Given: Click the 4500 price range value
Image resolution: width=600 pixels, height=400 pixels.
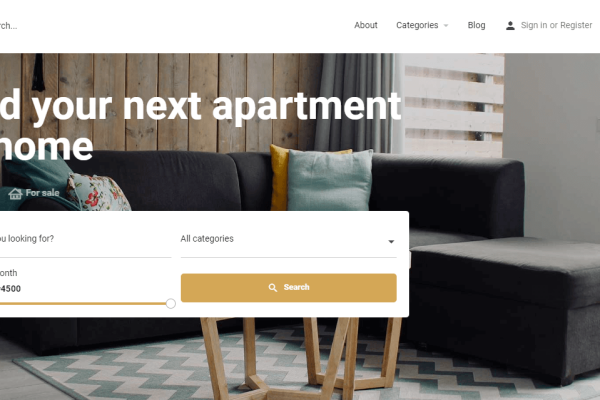Looking at the screenshot, I should tap(10, 289).
